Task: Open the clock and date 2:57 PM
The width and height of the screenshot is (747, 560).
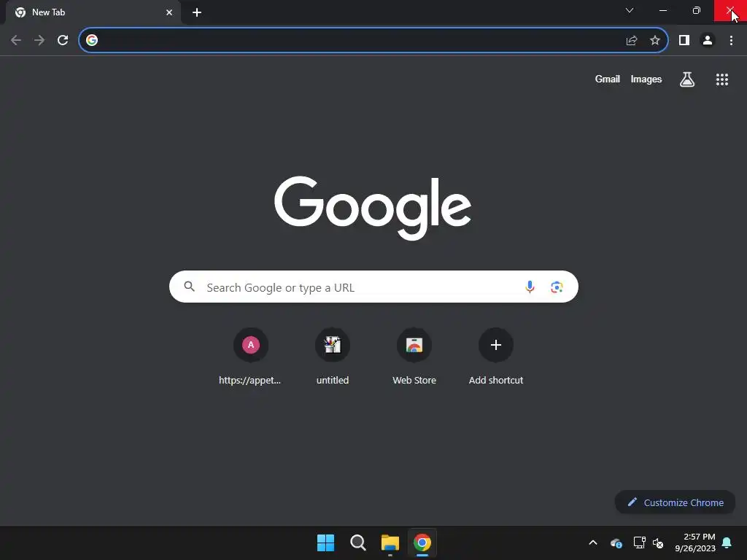Action: [695, 542]
